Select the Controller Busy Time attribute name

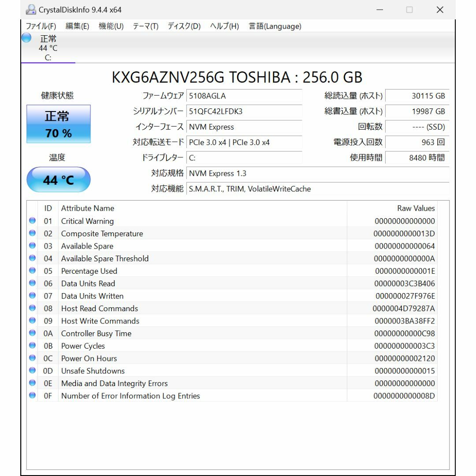[96, 333]
